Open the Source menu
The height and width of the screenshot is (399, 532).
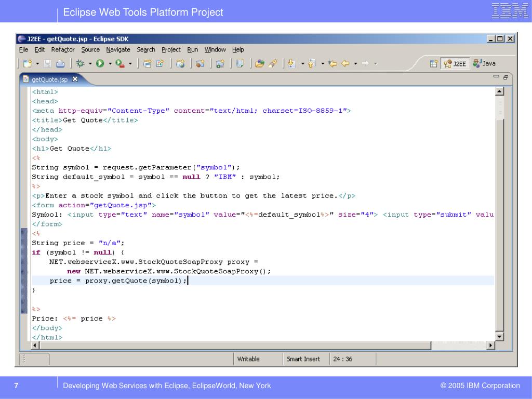[x=90, y=49]
